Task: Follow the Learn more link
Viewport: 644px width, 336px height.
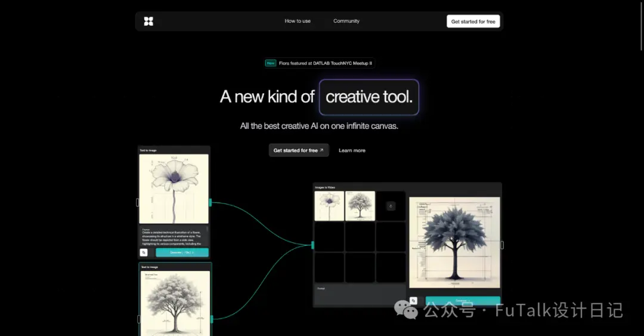Action: point(352,150)
